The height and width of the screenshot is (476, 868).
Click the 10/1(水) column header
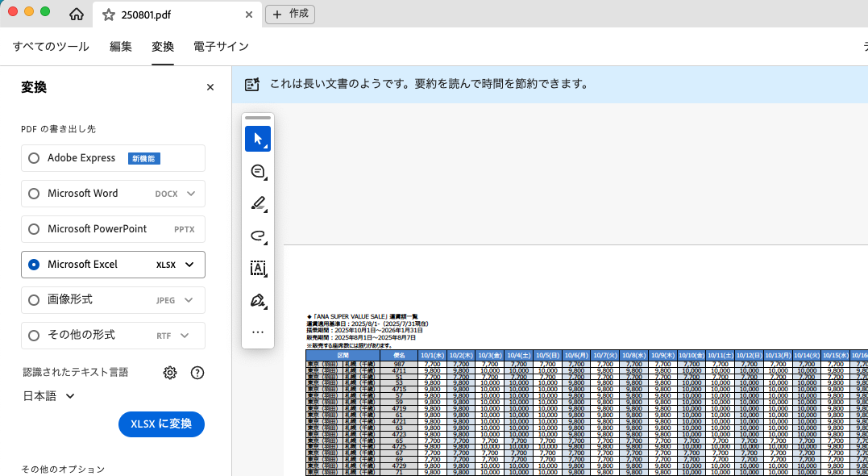click(x=432, y=355)
